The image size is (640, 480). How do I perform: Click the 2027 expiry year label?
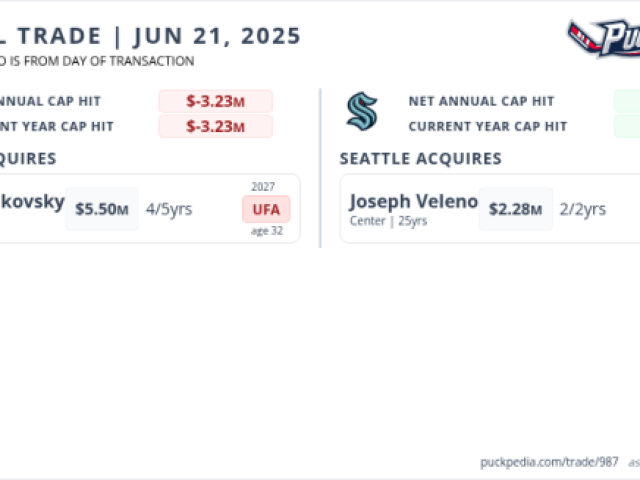(263, 187)
